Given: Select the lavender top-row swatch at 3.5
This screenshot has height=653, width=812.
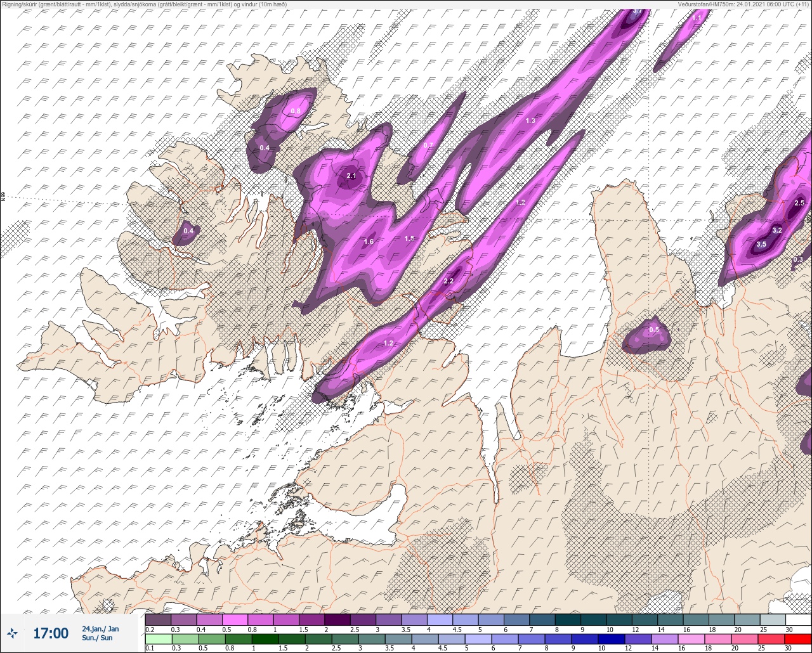Looking at the screenshot, I should click(414, 619).
